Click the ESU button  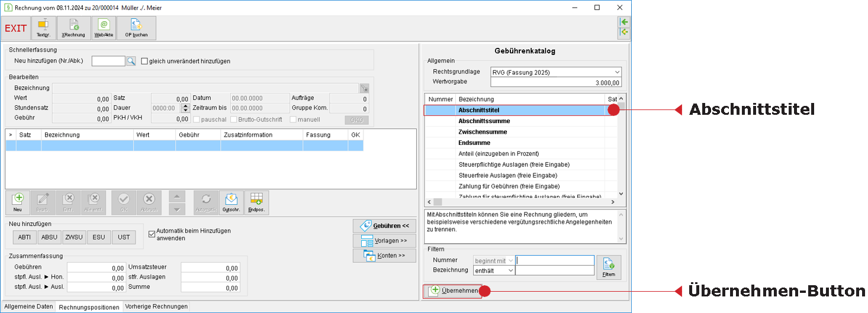click(99, 237)
